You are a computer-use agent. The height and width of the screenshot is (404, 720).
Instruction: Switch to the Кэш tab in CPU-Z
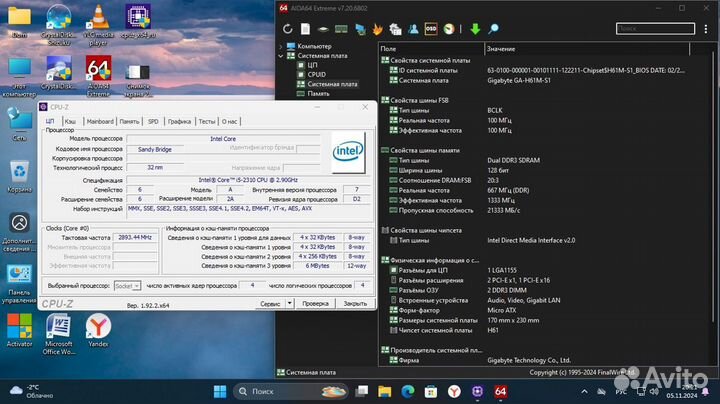[70, 122]
